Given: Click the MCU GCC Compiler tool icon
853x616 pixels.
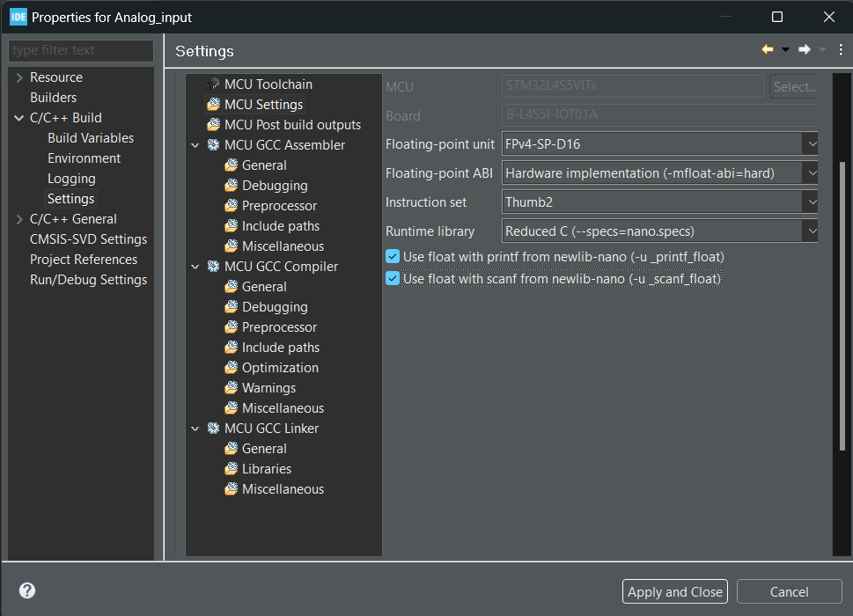Looking at the screenshot, I should tap(213, 267).
